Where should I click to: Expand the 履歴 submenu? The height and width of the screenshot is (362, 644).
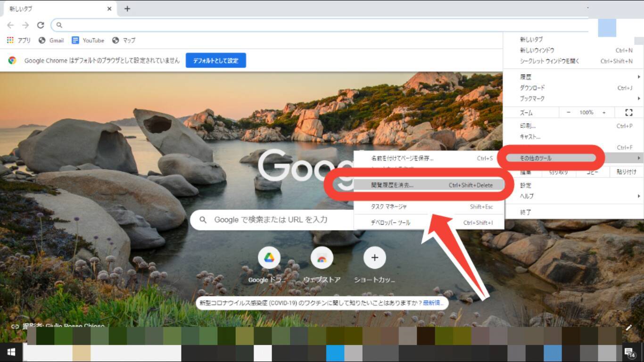(573, 77)
